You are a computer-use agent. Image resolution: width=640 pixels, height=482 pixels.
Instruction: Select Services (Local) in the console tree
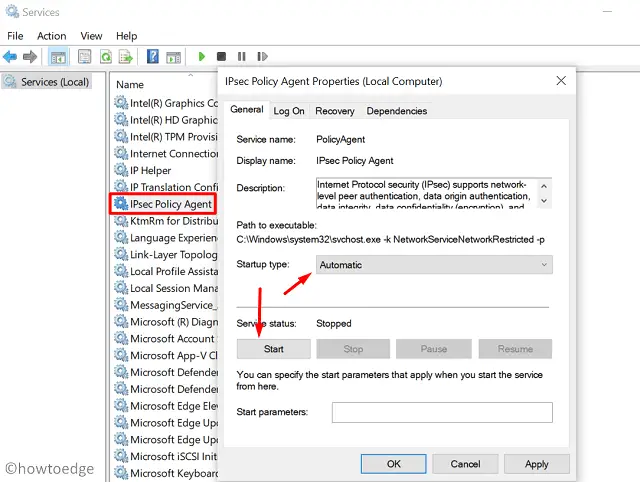click(x=46, y=82)
